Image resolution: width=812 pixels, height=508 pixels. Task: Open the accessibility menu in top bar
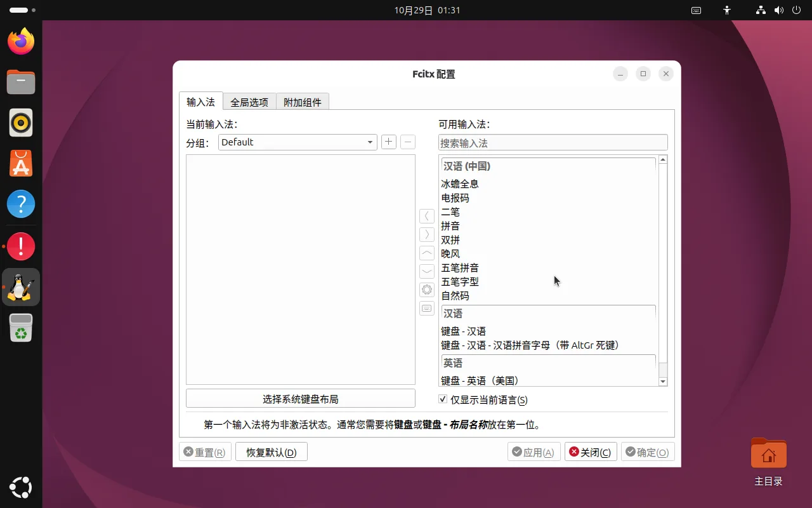(727, 10)
